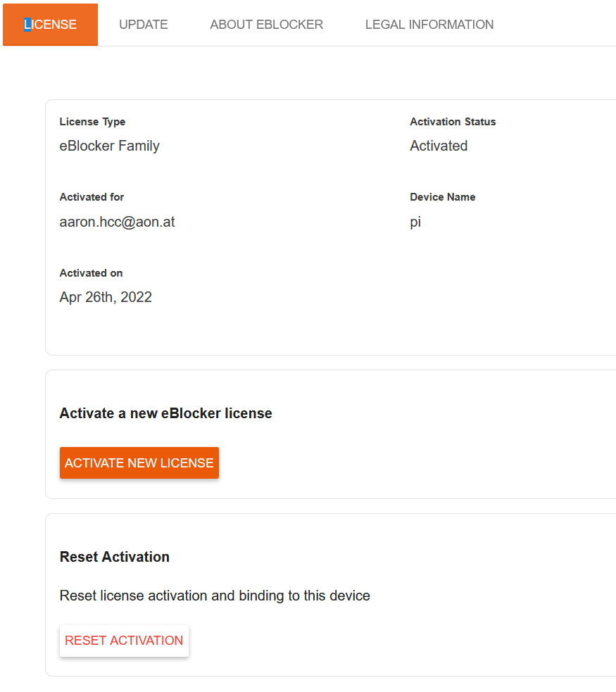Image resolution: width=616 pixels, height=692 pixels.
Task: Click the Activated on label
Action: pos(91,273)
